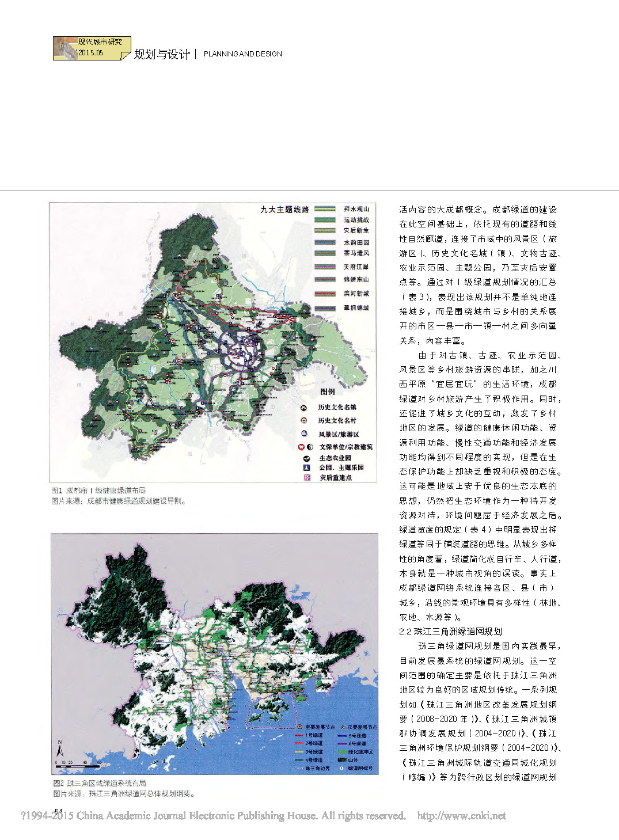Click the 规划与设计 section heading
619x840 pixels.
click(162, 54)
